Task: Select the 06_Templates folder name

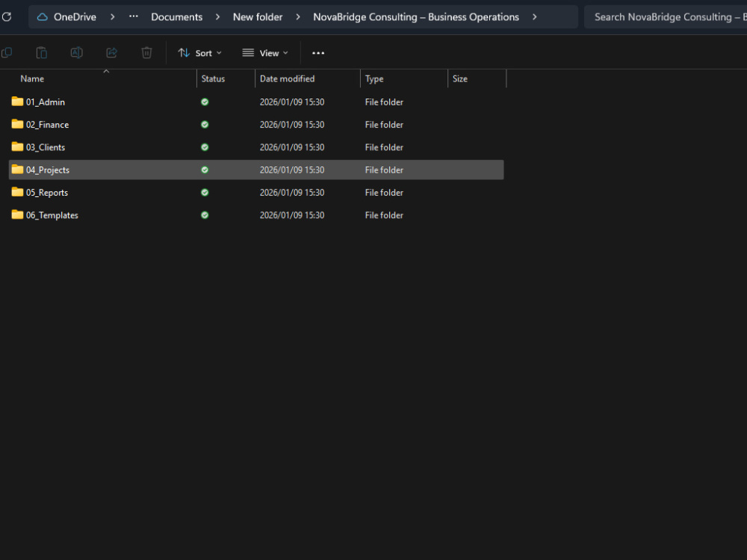Action: 52,215
